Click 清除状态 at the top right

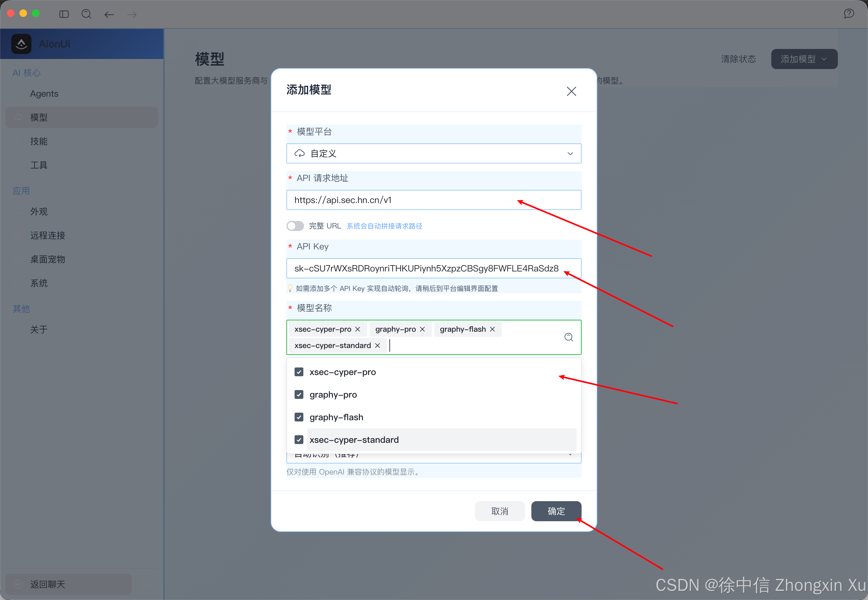click(738, 59)
